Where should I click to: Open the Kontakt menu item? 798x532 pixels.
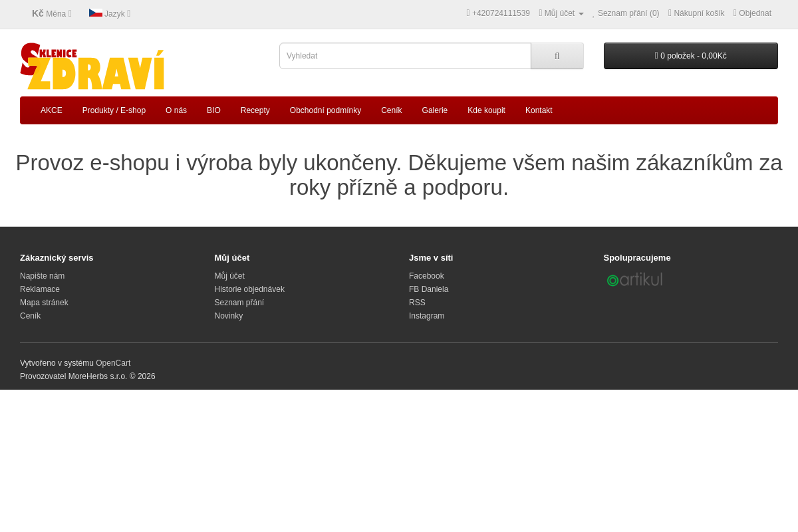pos(539,110)
